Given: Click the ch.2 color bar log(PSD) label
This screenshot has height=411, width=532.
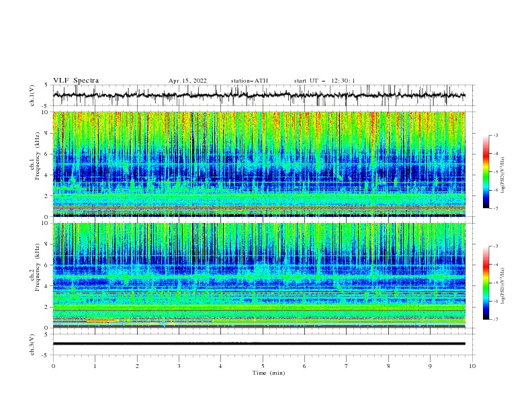Looking at the screenshot, I should (x=503, y=285).
